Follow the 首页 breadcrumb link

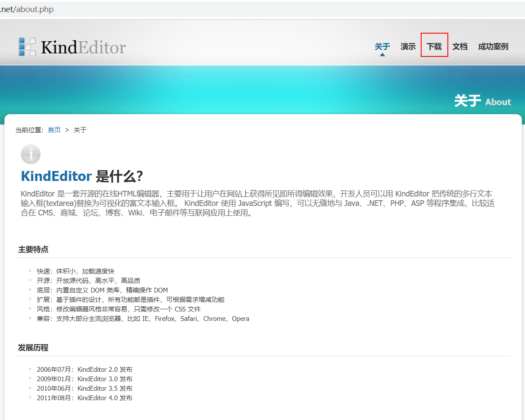click(54, 130)
